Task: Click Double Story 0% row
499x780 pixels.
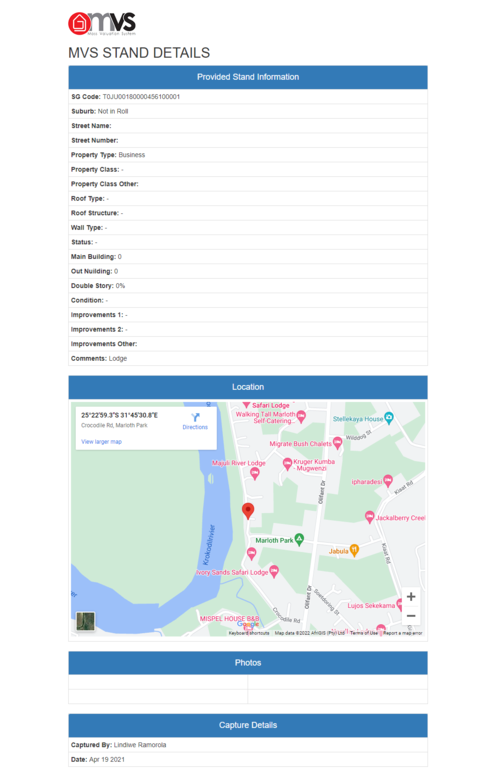Action: point(248,286)
